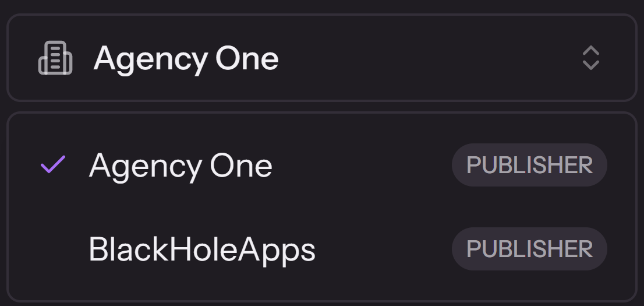Click the PUBLISHER badge on the BlackHoleApps row
Image resolution: width=644 pixels, height=306 pixels.
point(529,249)
